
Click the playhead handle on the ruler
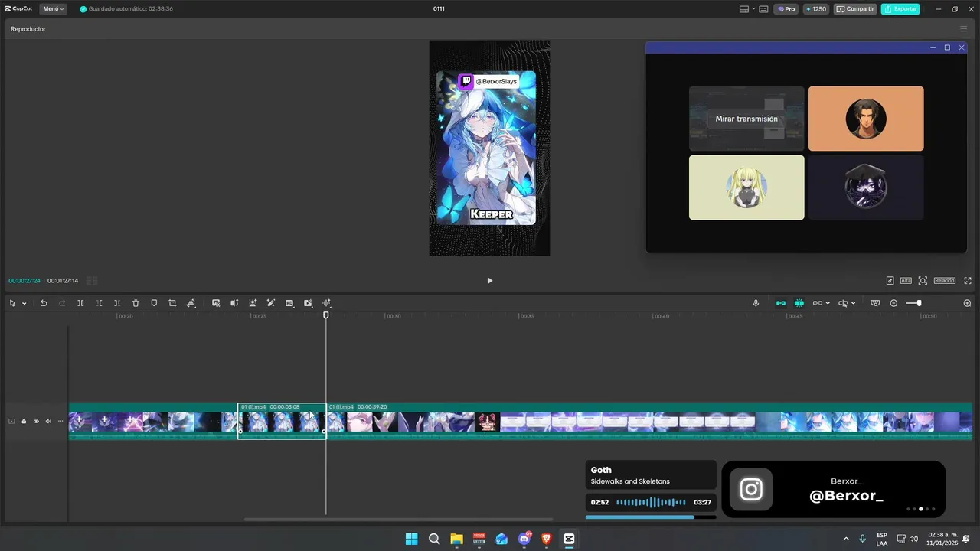[x=326, y=315]
